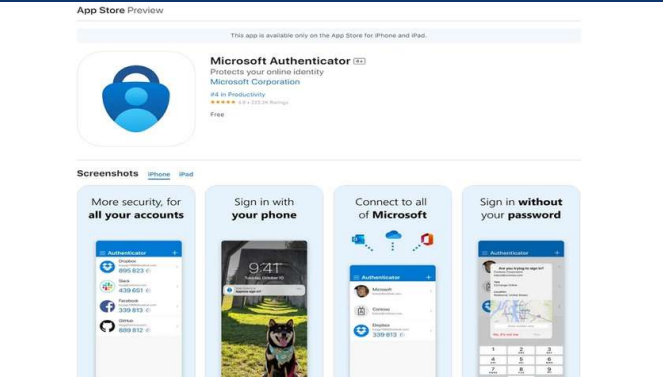663x377 pixels.
Task: Click the Dropbox icon in third screenshot
Action: click(x=361, y=331)
